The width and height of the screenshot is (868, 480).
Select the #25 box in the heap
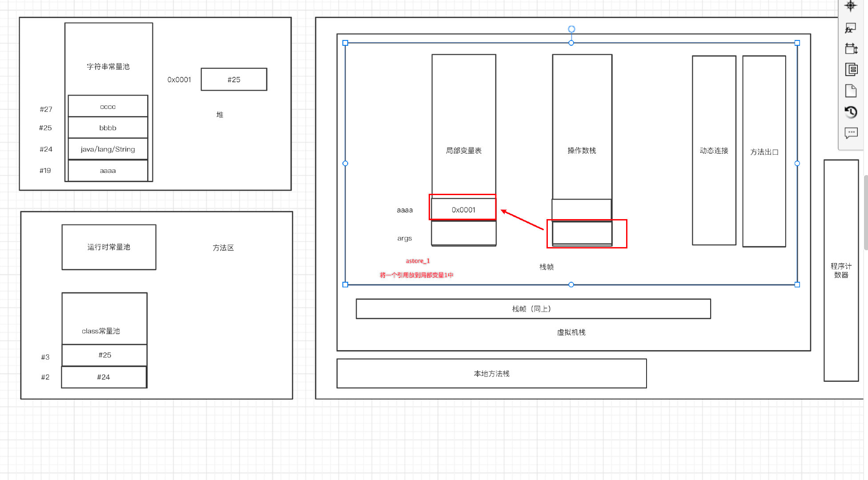pos(234,80)
